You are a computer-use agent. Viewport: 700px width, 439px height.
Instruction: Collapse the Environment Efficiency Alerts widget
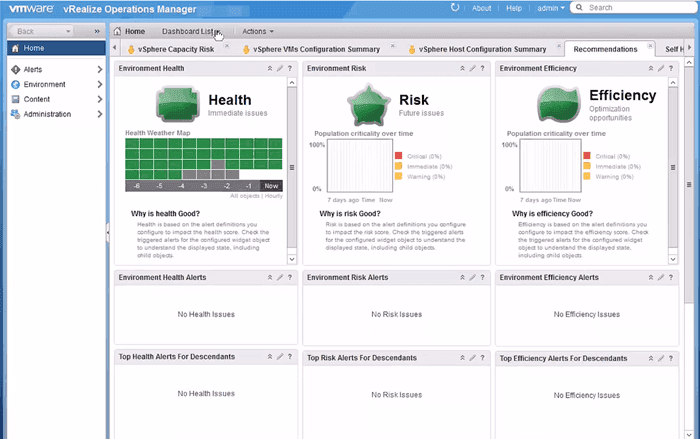pos(650,277)
